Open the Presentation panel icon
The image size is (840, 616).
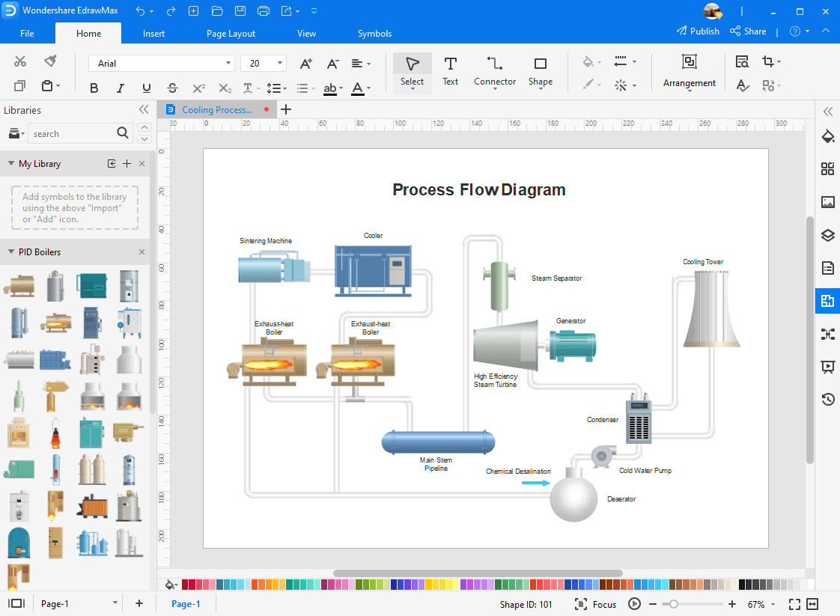point(827,367)
